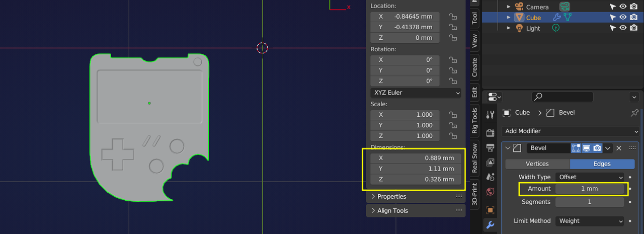Select Vertices bevel mode
Image resolution: width=644 pixels, height=234 pixels.
(537, 164)
